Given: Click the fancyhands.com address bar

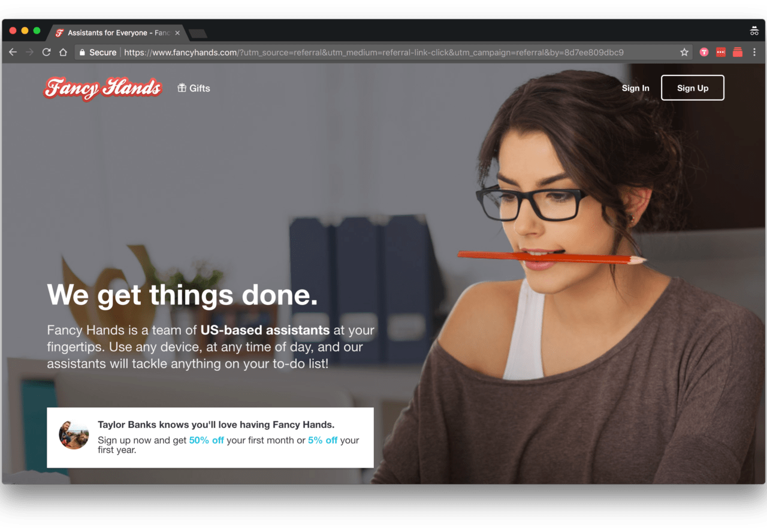Looking at the screenshot, I should point(383,53).
